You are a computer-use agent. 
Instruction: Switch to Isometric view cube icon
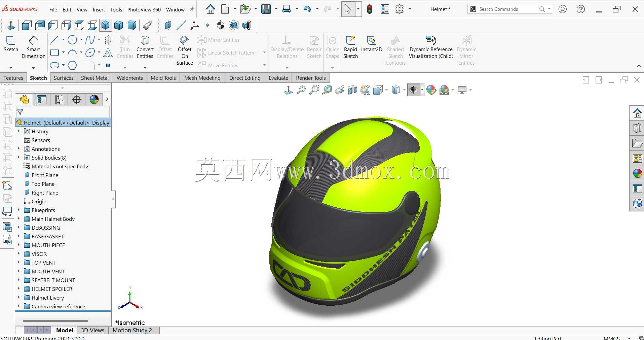tap(106, 25)
